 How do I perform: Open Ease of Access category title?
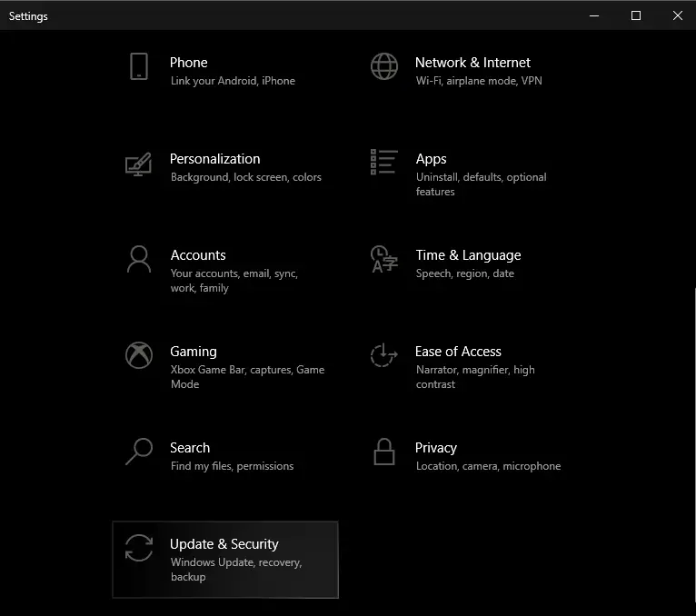pyautogui.click(x=458, y=352)
